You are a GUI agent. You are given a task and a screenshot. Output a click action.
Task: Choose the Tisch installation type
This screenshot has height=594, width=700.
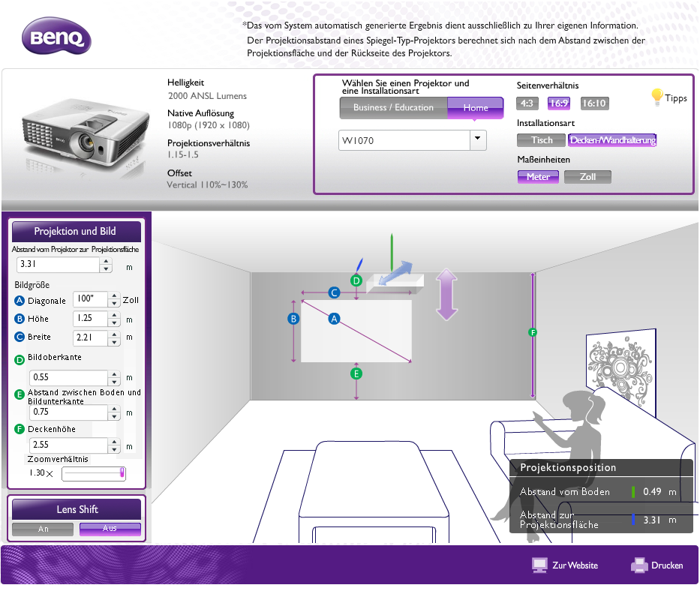(x=542, y=140)
